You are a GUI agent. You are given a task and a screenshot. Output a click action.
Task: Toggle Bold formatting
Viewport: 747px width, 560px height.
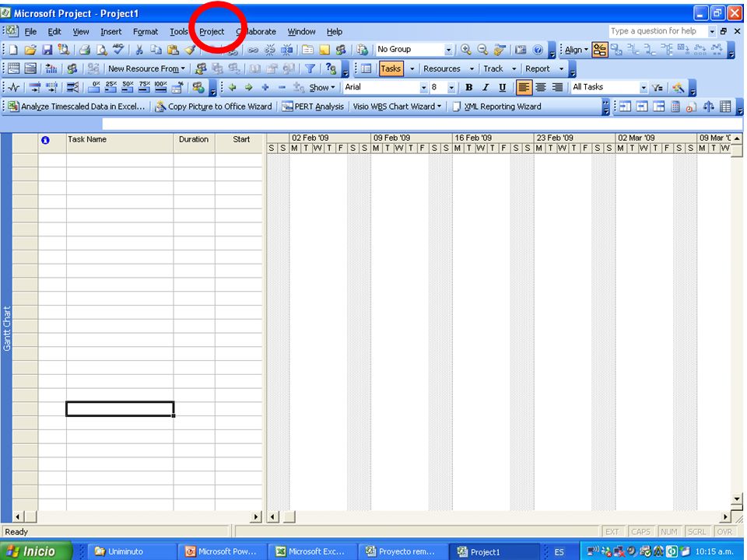coord(468,87)
